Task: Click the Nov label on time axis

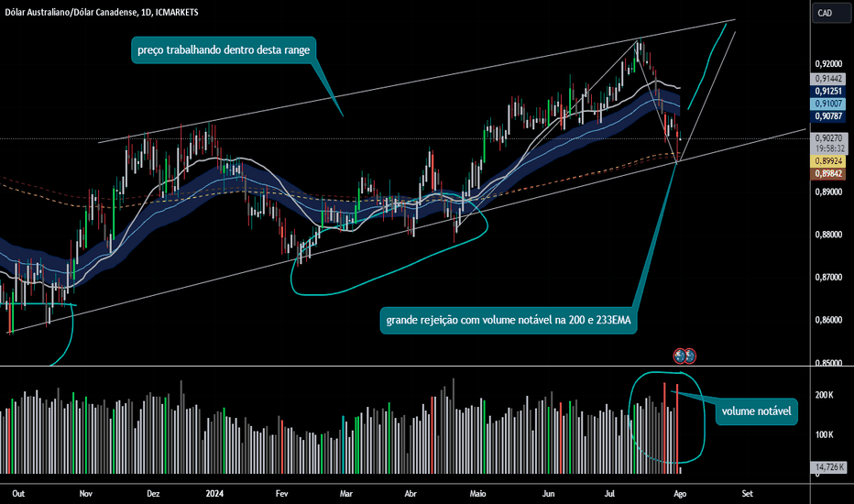Action: (x=85, y=494)
